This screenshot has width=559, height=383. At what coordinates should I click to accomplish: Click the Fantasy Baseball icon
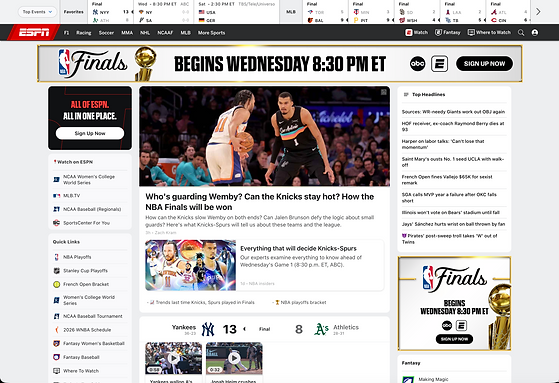[56, 357]
